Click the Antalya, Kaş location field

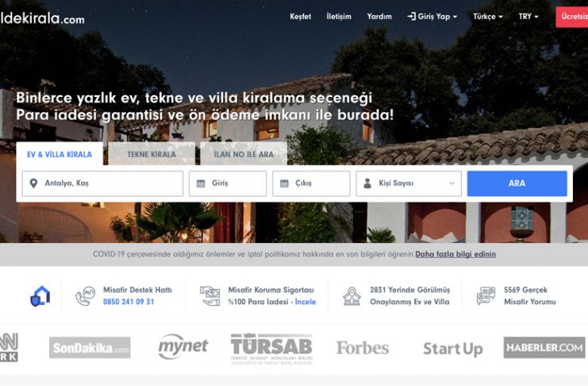pos(102,183)
